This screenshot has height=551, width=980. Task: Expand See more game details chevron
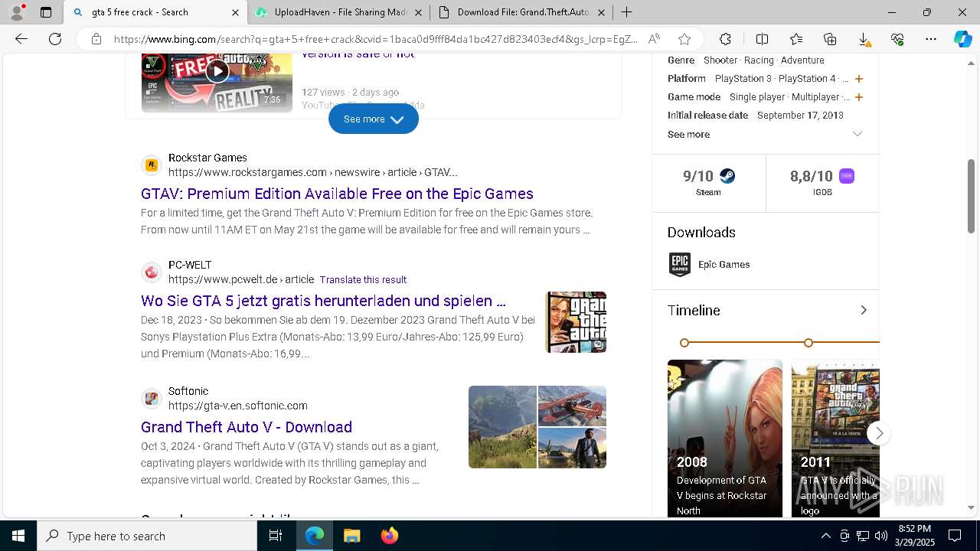click(x=857, y=134)
